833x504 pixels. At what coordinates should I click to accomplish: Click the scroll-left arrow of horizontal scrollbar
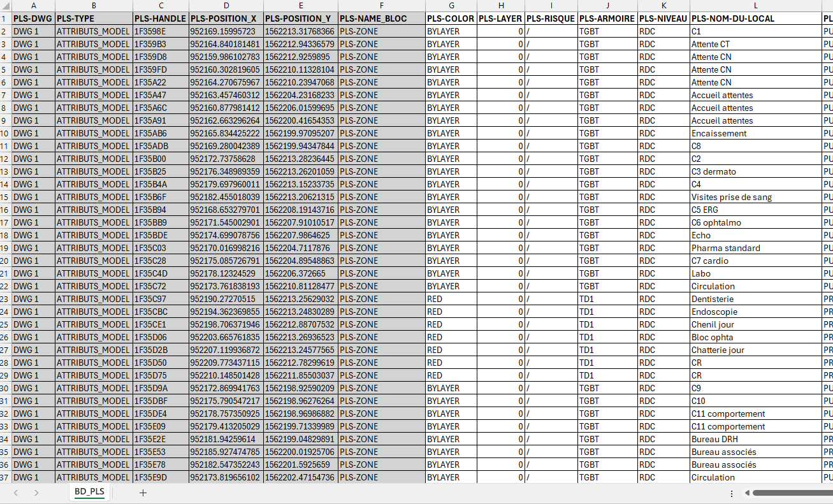click(x=746, y=493)
